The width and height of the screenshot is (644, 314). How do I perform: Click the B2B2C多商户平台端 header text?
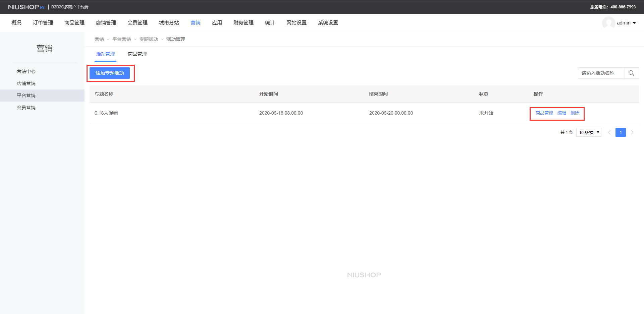[70, 7]
